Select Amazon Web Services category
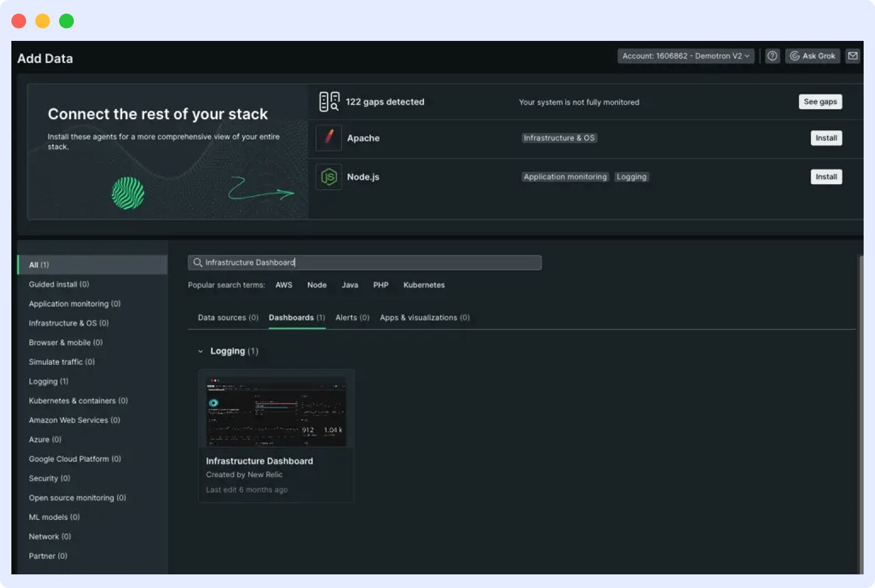The image size is (875, 588). [74, 420]
